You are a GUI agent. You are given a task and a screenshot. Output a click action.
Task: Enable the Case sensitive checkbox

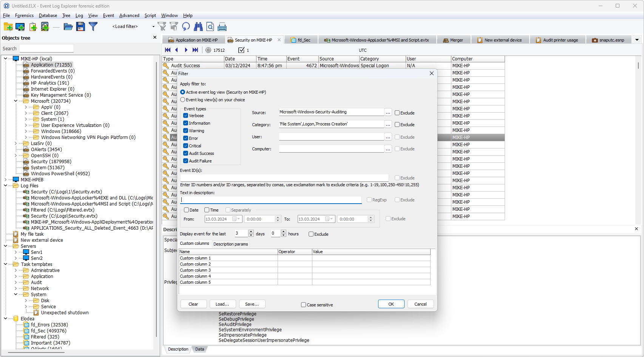(303, 304)
